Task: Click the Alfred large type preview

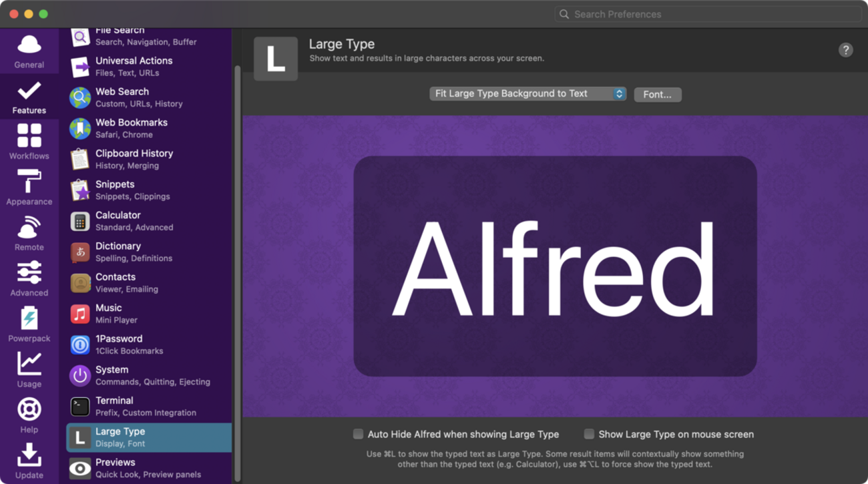Action: click(x=555, y=266)
